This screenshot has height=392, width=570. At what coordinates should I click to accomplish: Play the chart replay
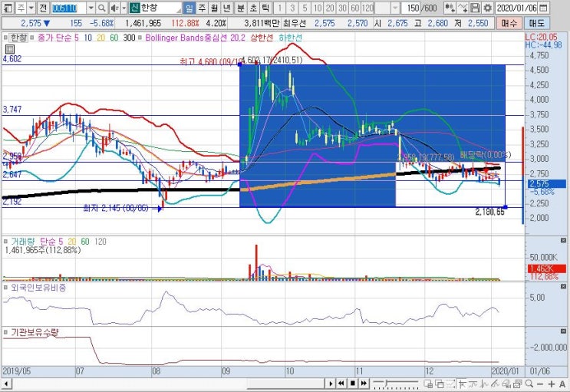[x=331, y=384]
